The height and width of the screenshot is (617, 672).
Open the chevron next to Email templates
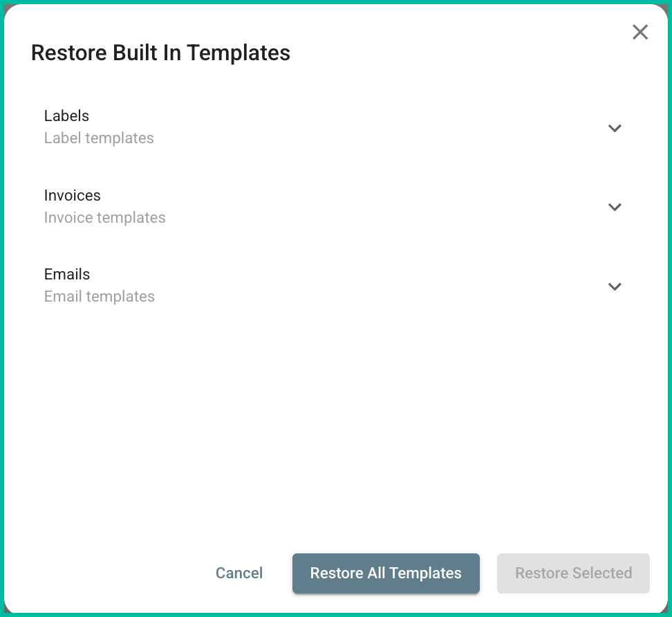(x=615, y=286)
